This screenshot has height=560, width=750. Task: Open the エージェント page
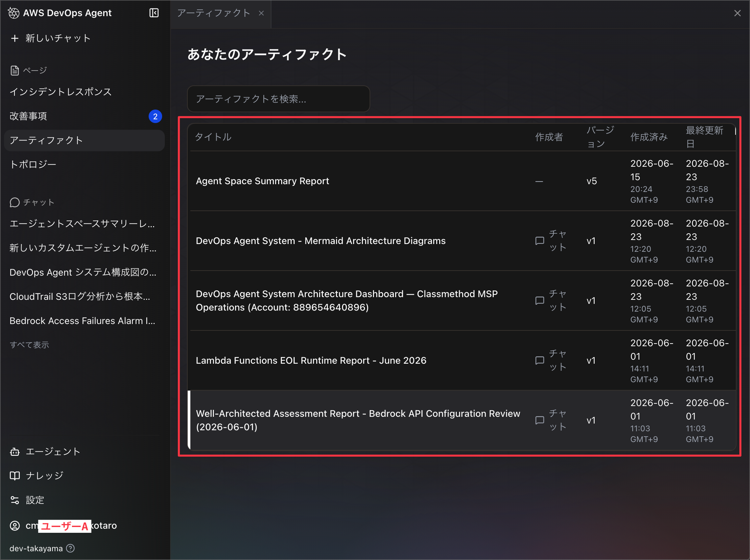[53, 451]
